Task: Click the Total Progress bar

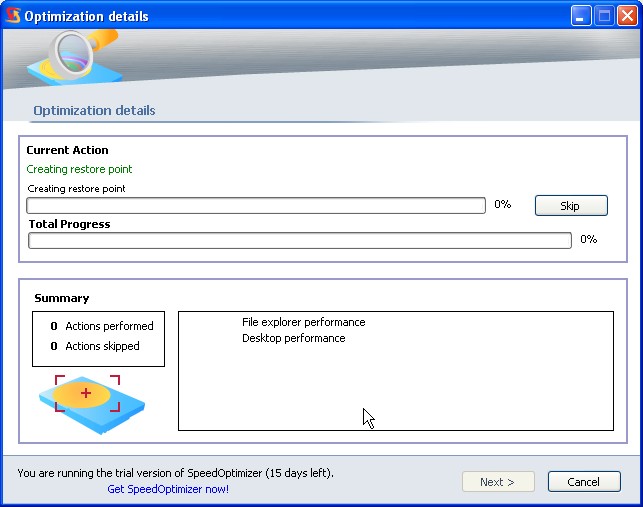Action: 300,240
